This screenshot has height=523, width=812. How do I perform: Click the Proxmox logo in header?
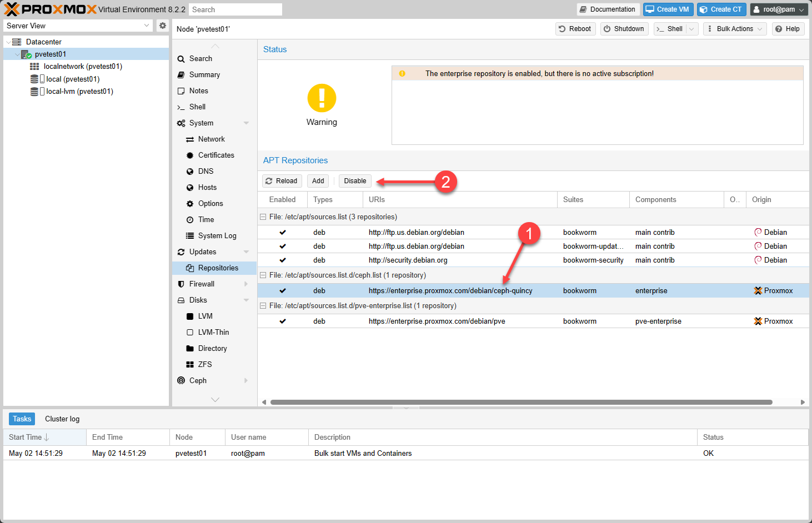point(50,9)
